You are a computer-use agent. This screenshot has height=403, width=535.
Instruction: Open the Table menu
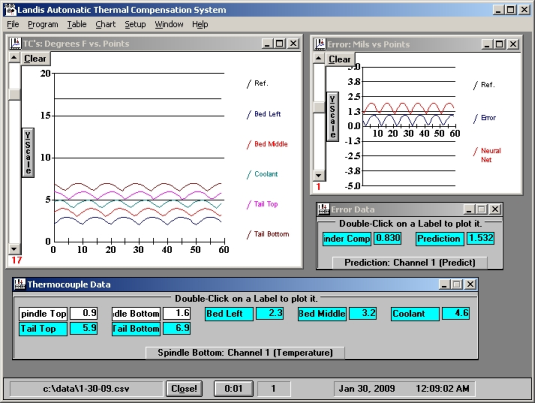click(x=76, y=24)
